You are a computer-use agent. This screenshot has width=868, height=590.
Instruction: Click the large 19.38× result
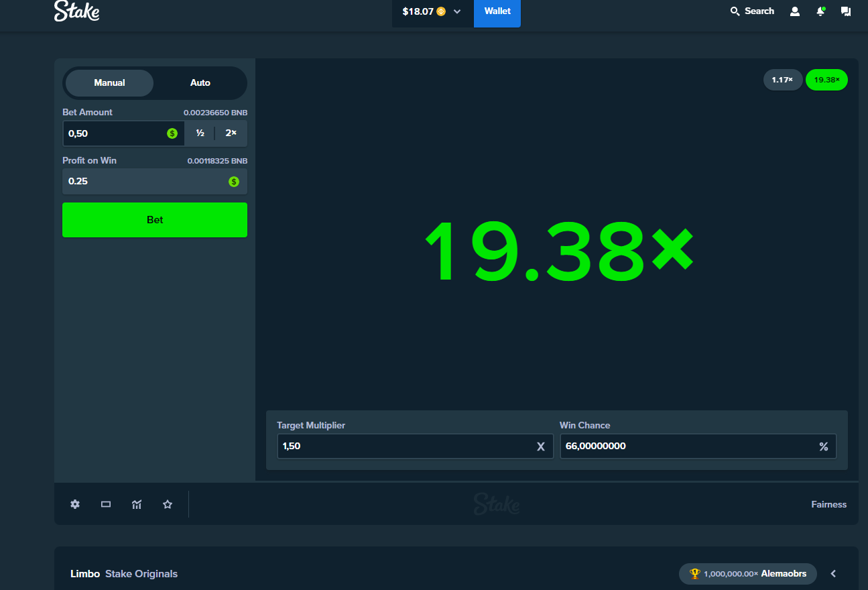click(559, 252)
